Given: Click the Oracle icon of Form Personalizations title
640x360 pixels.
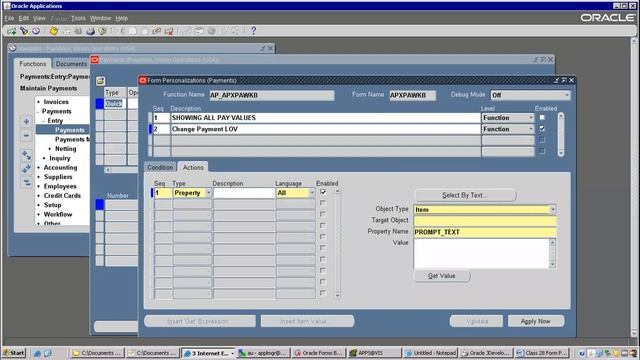Looking at the screenshot, I should (143, 80).
